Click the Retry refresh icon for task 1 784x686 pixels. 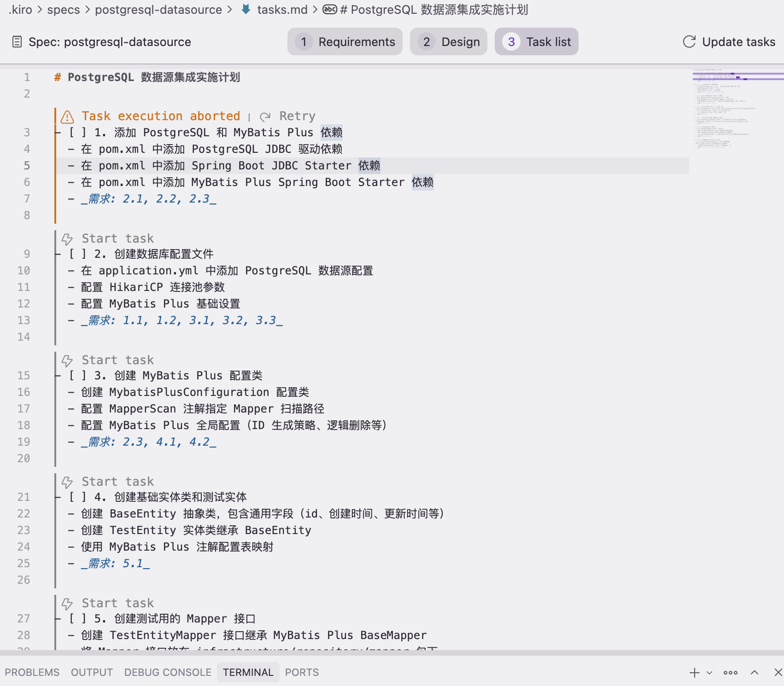point(265,116)
